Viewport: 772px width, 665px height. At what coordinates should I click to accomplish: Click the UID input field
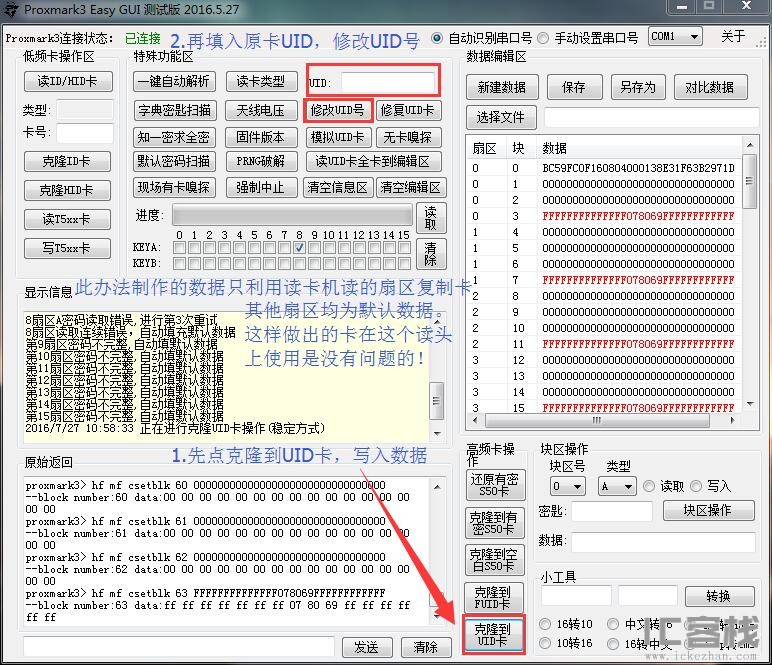388,82
